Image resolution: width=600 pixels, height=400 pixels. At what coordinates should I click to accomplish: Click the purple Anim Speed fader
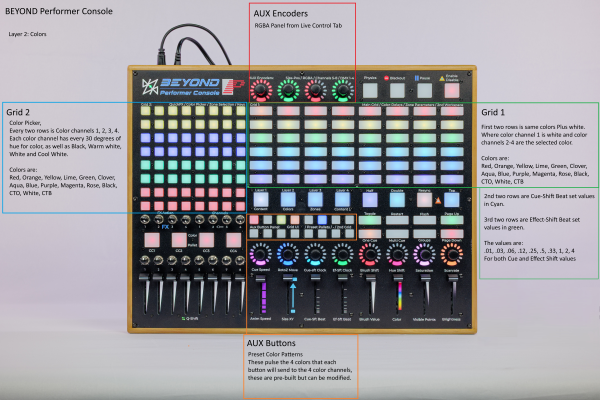pos(262,296)
